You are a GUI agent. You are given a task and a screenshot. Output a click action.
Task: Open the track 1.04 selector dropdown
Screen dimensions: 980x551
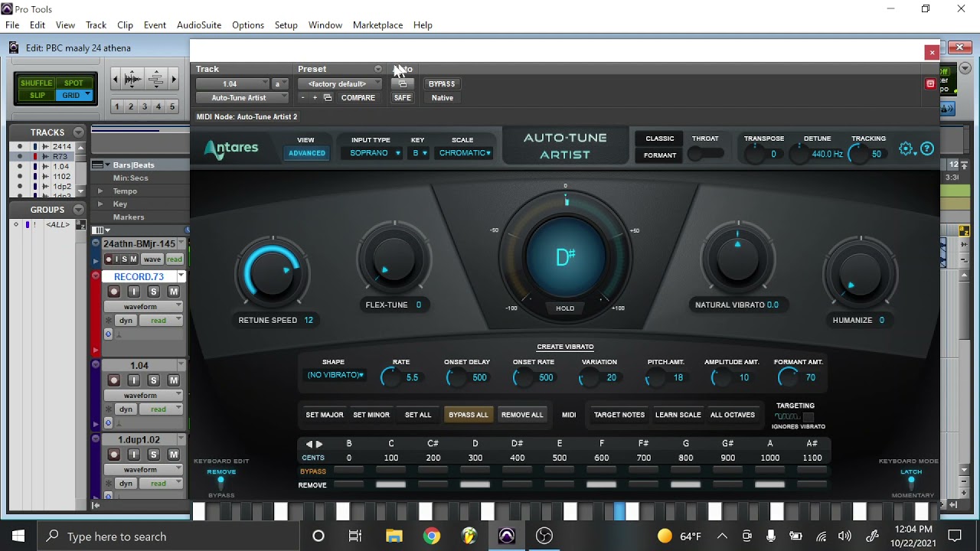(234, 83)
